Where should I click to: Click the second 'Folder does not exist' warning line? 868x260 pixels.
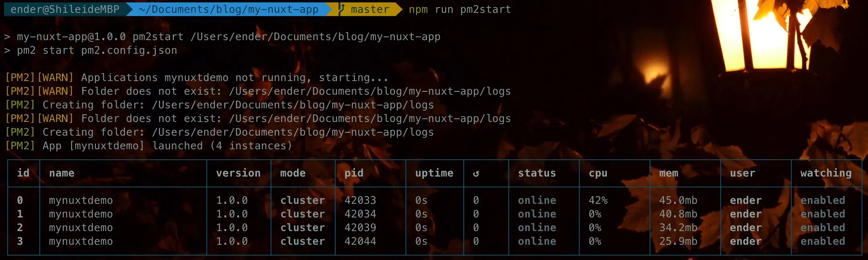(258, 118)
